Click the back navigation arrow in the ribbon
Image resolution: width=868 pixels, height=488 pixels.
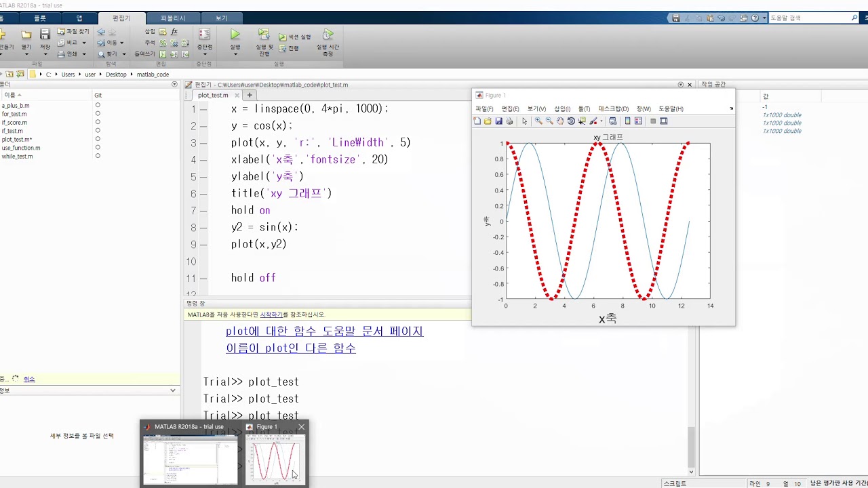pyautogui.click(x=101, y=32)
